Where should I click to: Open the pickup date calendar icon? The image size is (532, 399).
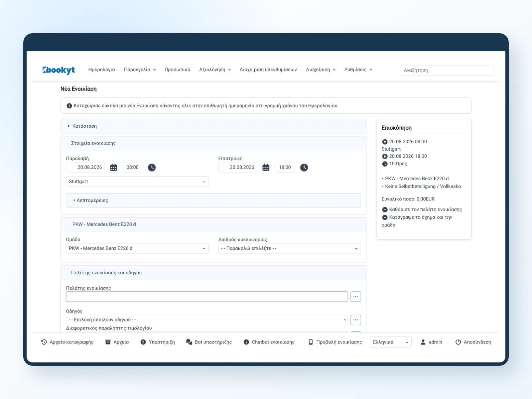click(x=114, y=167)
